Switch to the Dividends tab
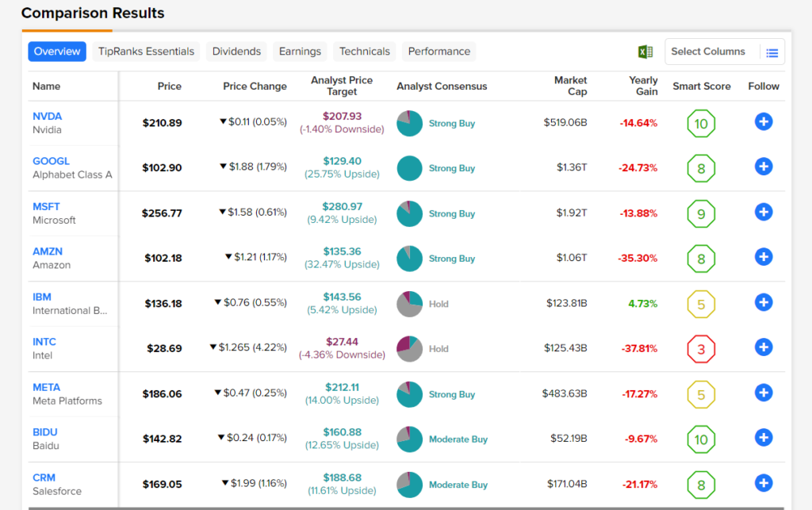 click(x=236, y=52)
